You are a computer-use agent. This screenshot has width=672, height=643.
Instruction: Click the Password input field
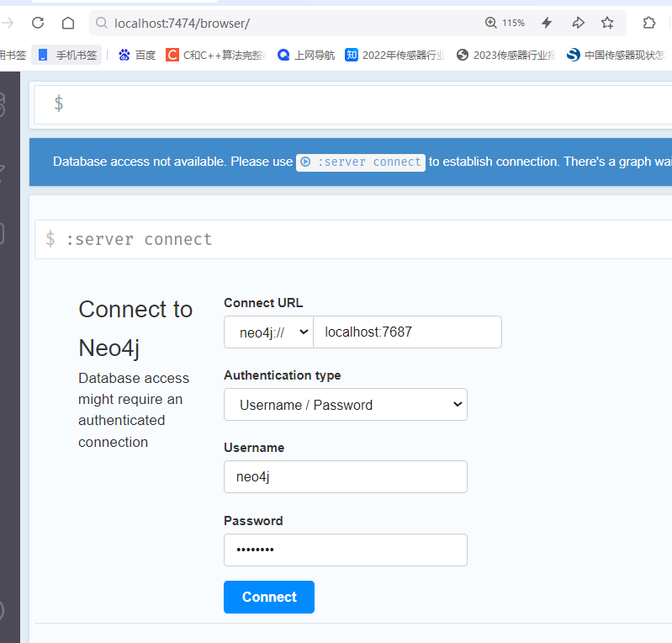coord(346,550)
